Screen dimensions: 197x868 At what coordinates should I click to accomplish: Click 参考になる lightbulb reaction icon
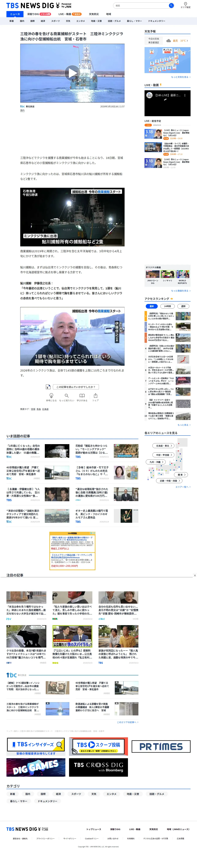[51, 396]
